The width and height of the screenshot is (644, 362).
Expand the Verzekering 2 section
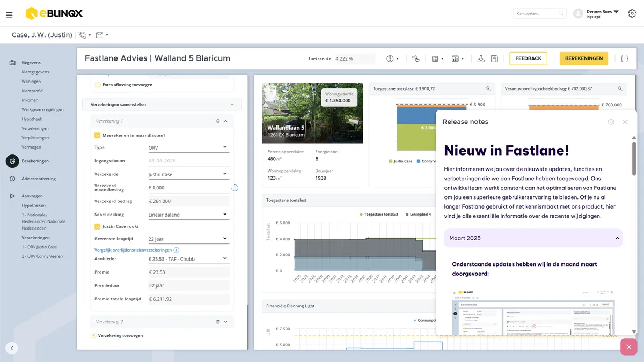coord(225,322)
